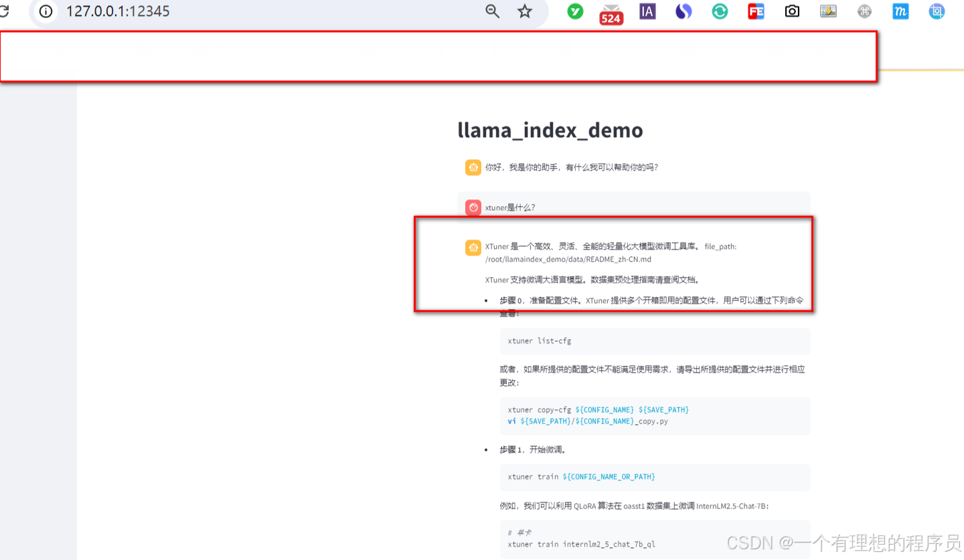Bookmark this page with the star icon
The height and width of the screenshot is (560, 964).
[525, 11]
